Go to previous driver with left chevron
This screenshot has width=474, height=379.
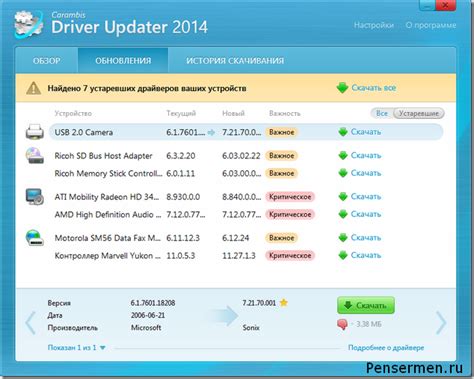[31, 323]
